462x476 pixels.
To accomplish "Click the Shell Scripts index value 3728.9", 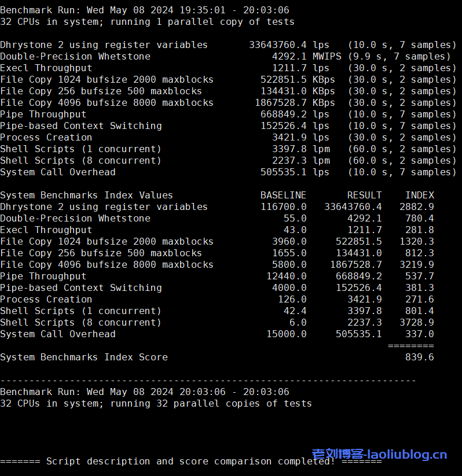I will point(416,323).
